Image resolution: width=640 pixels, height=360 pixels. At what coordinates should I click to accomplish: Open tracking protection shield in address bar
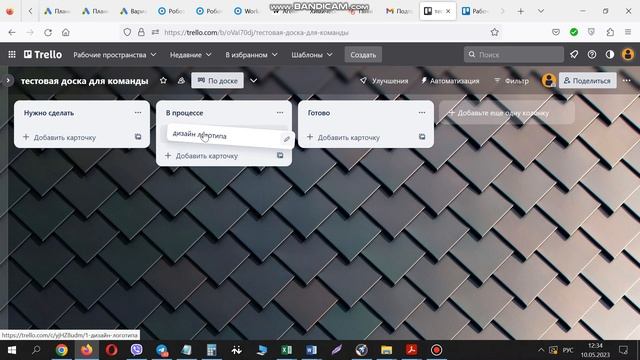point(127,32)
